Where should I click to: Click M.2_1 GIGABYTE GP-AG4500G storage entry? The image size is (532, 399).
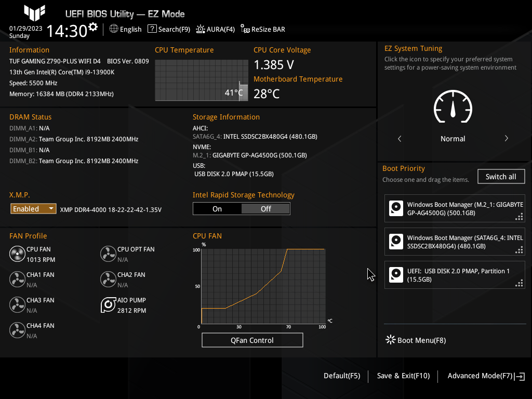(250, 155)
